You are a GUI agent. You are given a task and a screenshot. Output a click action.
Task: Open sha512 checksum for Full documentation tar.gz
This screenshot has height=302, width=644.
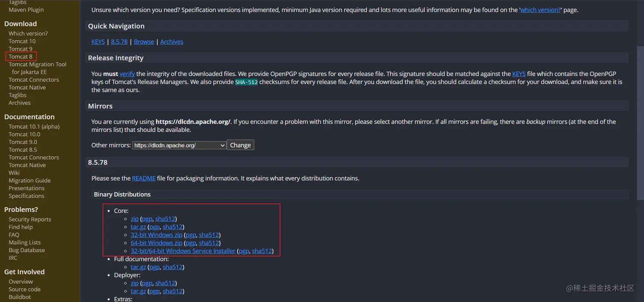[172, 267]
